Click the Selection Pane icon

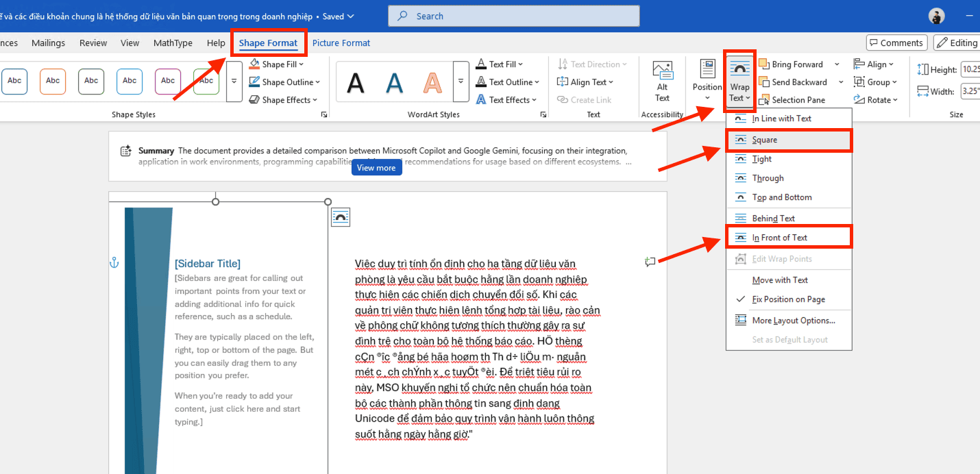(764, 100)
